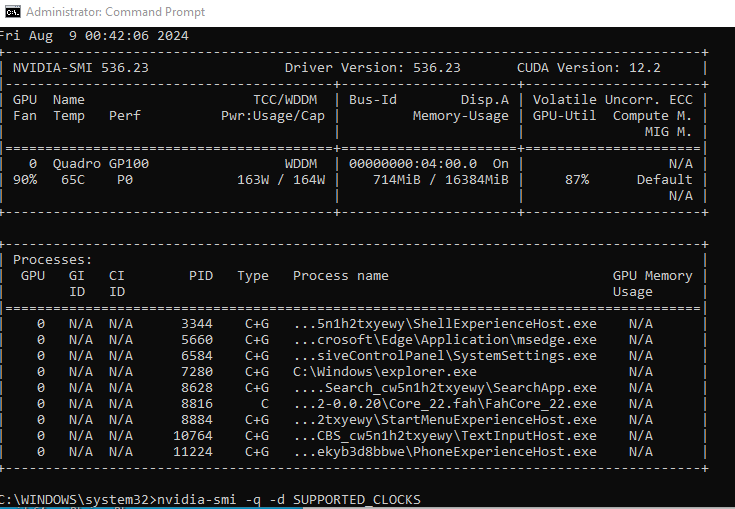The image size is (735, 509).
Task: Click the memory usage '714MiB / 16384MiB'
Action: [441, 180]
